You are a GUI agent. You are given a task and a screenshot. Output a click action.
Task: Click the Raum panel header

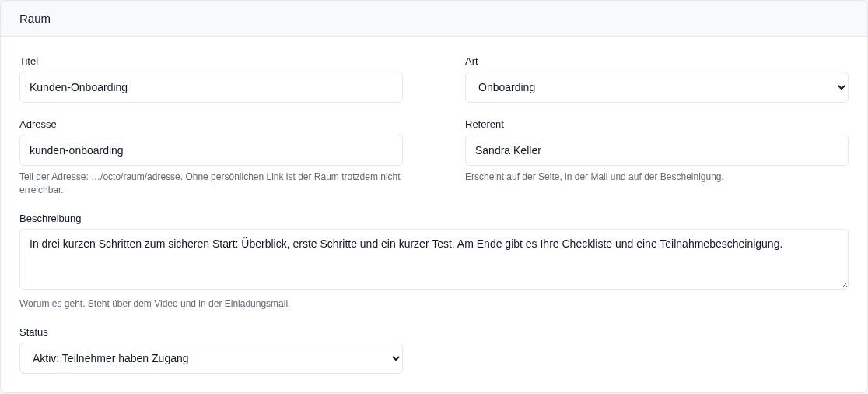[434, 18]
